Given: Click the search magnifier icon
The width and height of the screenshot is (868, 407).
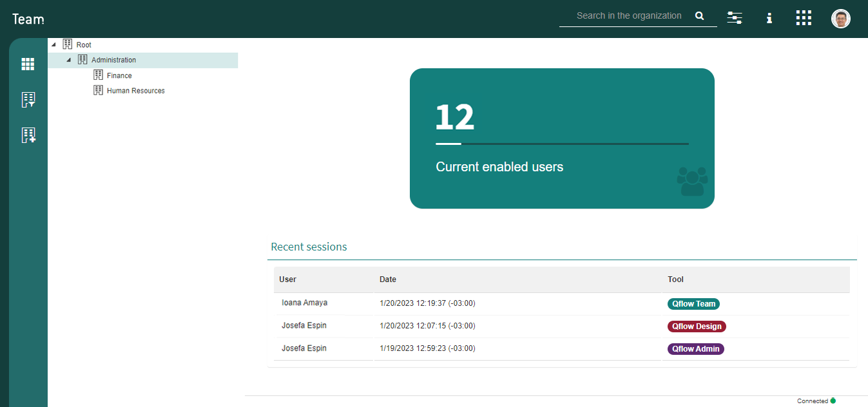Looking at the screenshot, I should [700, 16].
